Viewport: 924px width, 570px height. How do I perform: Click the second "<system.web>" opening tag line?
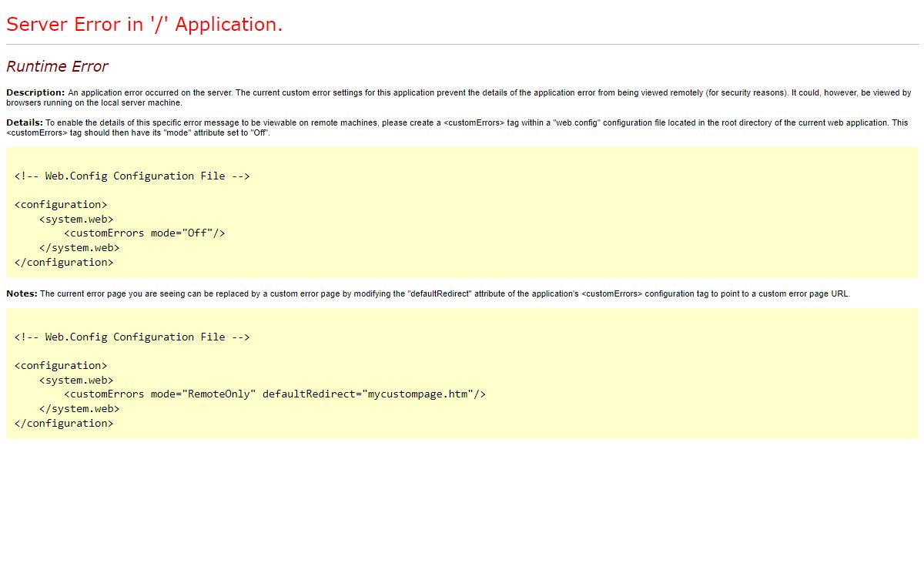pos(76,380)
